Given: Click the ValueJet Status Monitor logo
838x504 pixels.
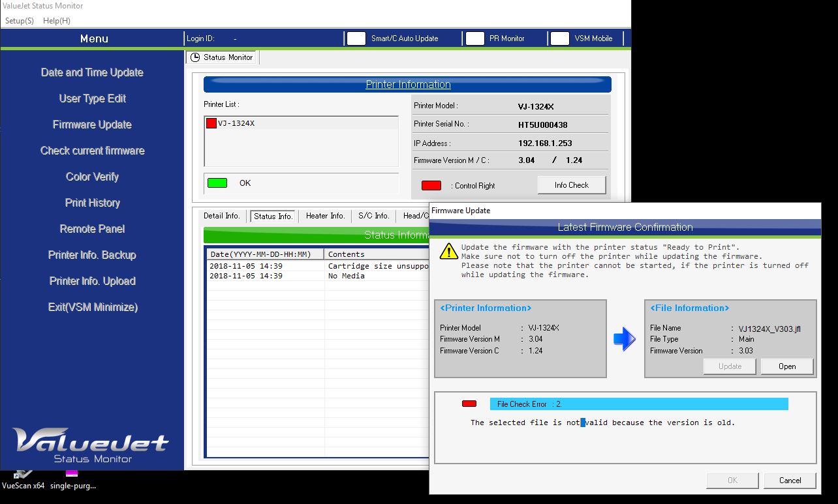Looking at the screenshot, I should [92, 445].
